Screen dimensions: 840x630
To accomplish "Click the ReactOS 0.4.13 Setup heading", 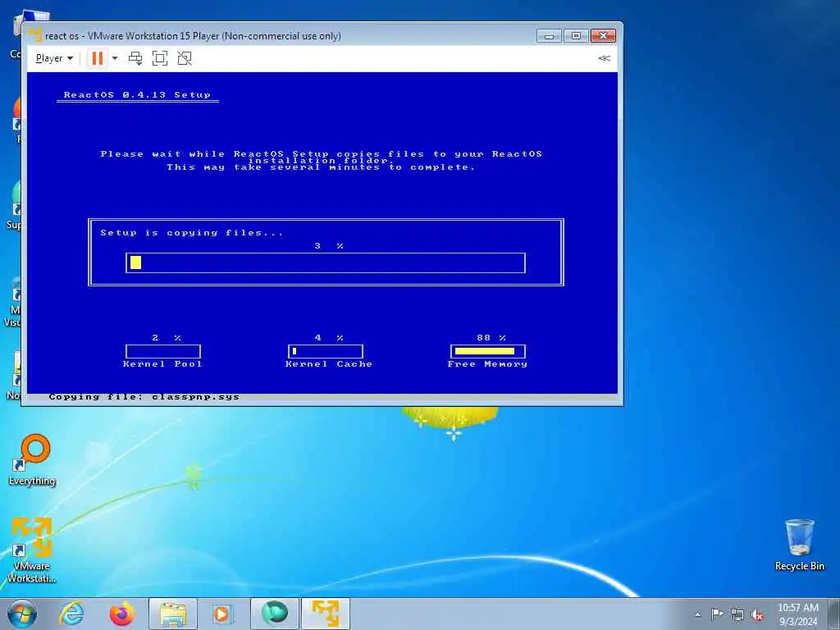I will click(x=137, y=95).
